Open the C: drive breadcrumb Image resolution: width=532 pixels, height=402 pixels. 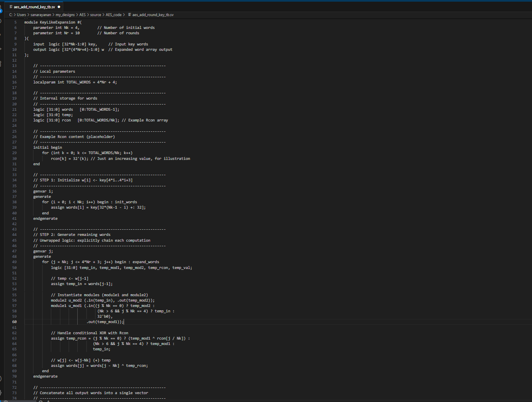click(x=11, y=15)
